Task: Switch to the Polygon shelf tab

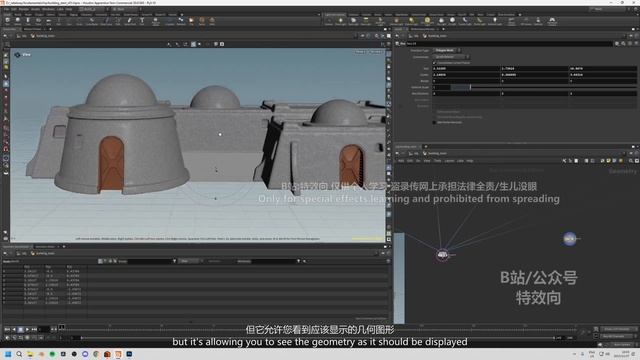Action: 39,14
